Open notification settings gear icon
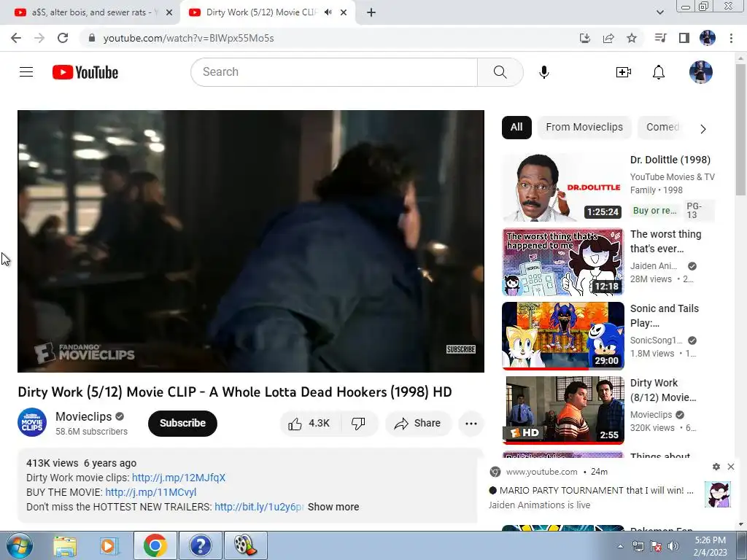 [x=716, y=467]
